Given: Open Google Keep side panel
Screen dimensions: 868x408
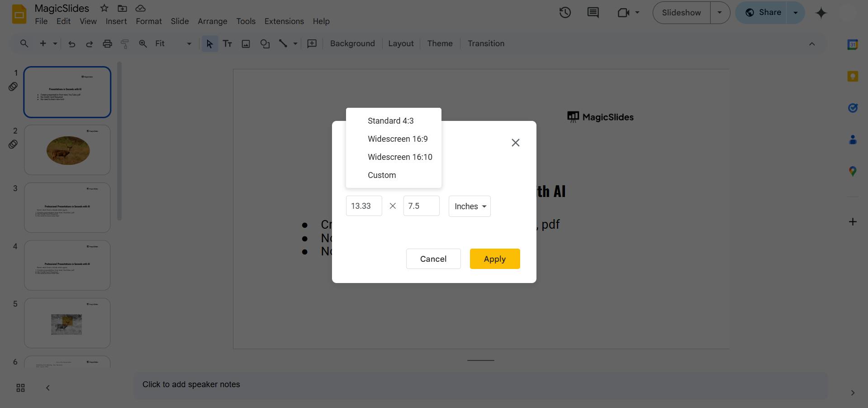Looking at the screenshot, I should click(x=853, y=76).
